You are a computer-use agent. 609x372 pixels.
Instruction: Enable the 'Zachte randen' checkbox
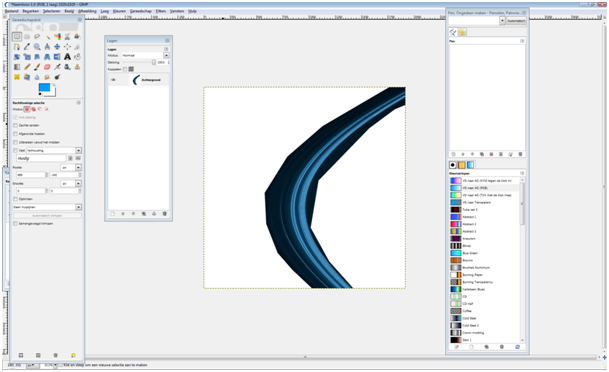(16, 125)
